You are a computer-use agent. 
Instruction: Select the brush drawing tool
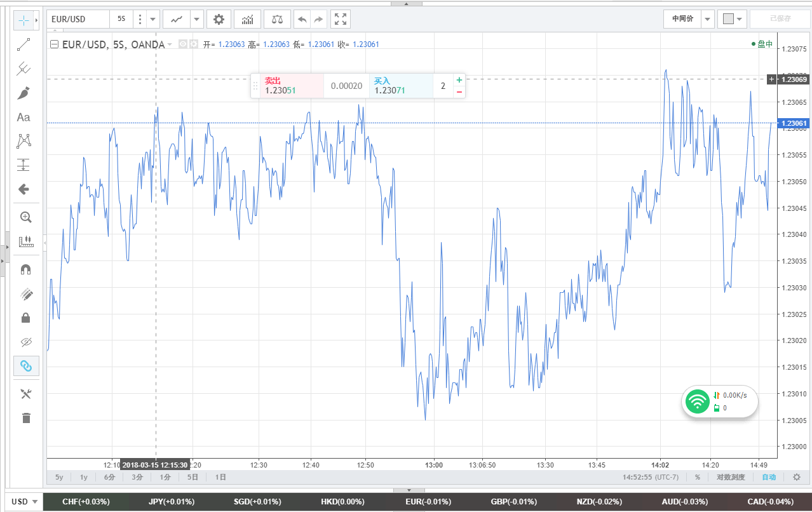click(x=24, y=93)
